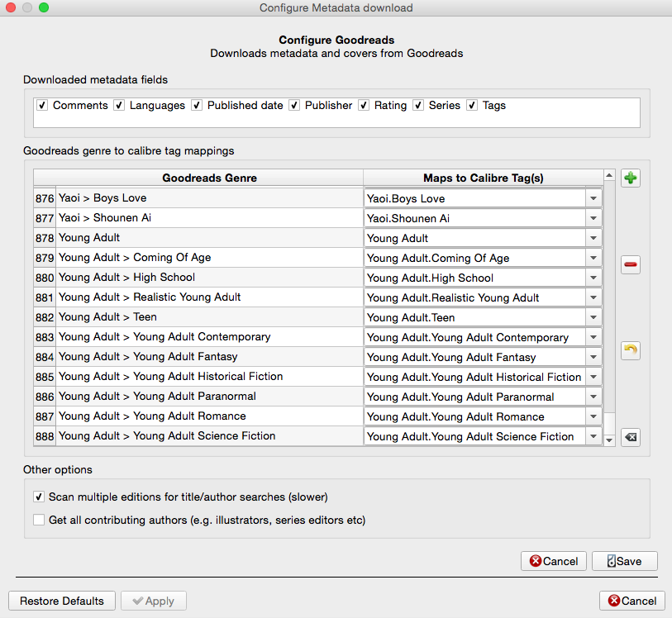Click the greyed Apply button

(154, 601)
